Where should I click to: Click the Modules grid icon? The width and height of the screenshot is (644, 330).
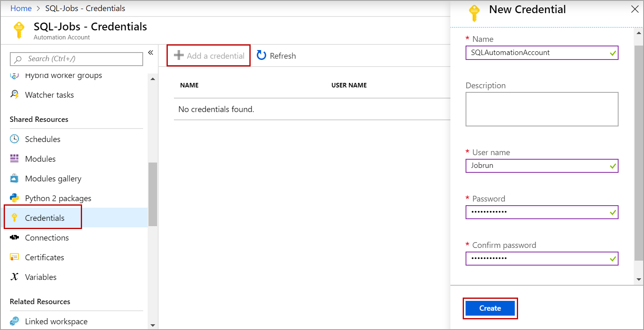(14, 158)
